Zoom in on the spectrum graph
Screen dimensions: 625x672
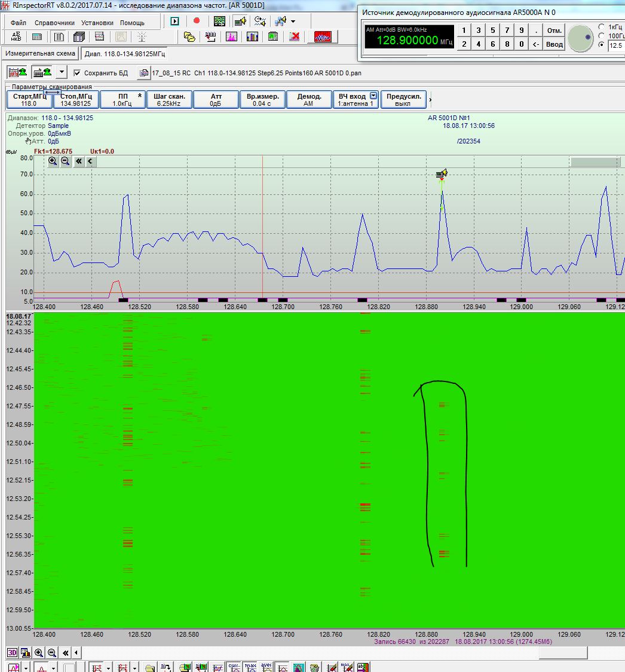(53, 161)
